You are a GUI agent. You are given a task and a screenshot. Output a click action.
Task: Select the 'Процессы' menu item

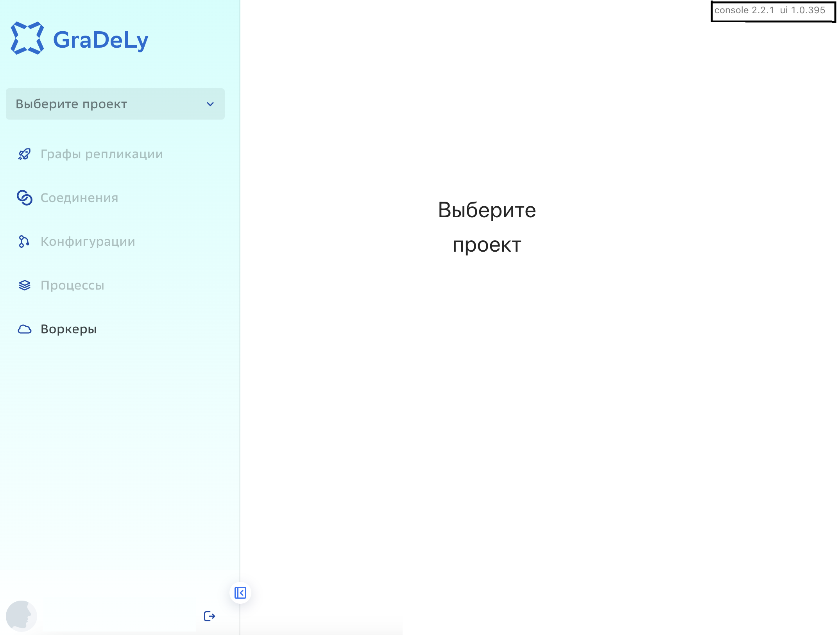click(72, 286)
